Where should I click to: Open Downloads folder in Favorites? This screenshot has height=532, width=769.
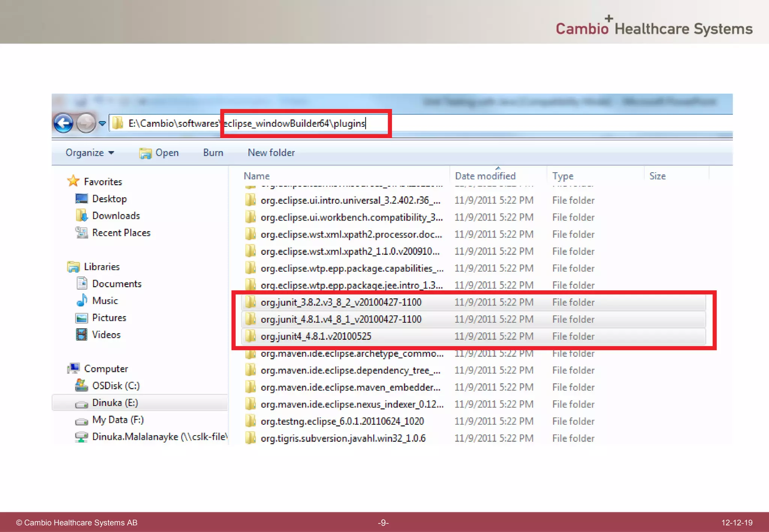pos(116,216)
